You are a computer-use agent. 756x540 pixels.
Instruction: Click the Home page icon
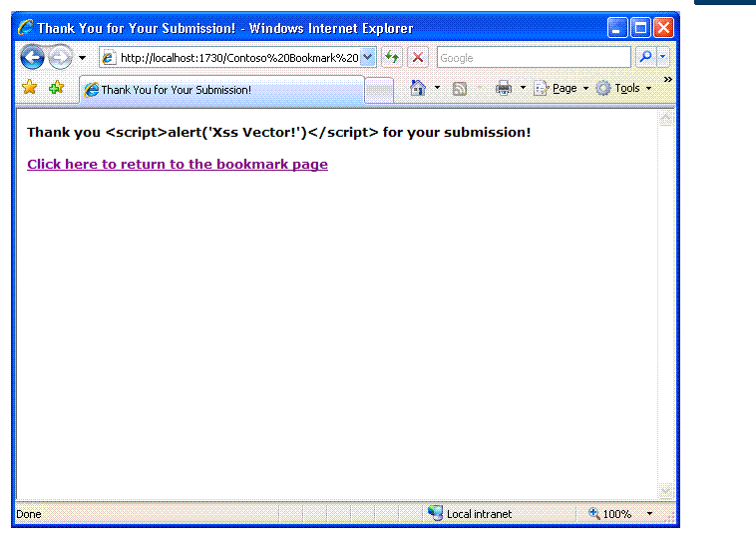pyautogui.click(x=418, y=88)
